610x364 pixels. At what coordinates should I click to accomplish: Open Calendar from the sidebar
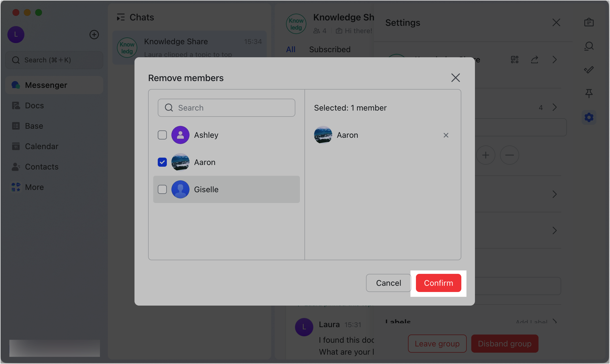42,146
